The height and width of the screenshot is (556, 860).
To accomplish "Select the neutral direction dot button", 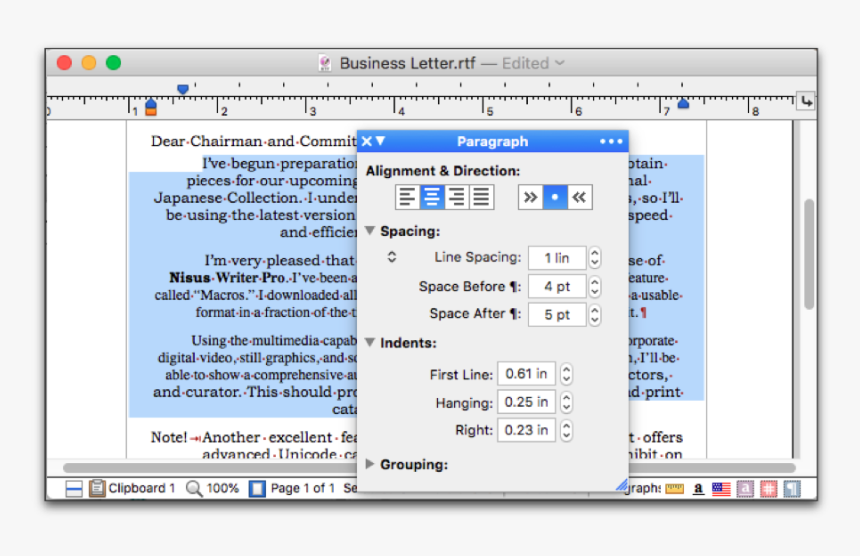I will pos(555,197).
